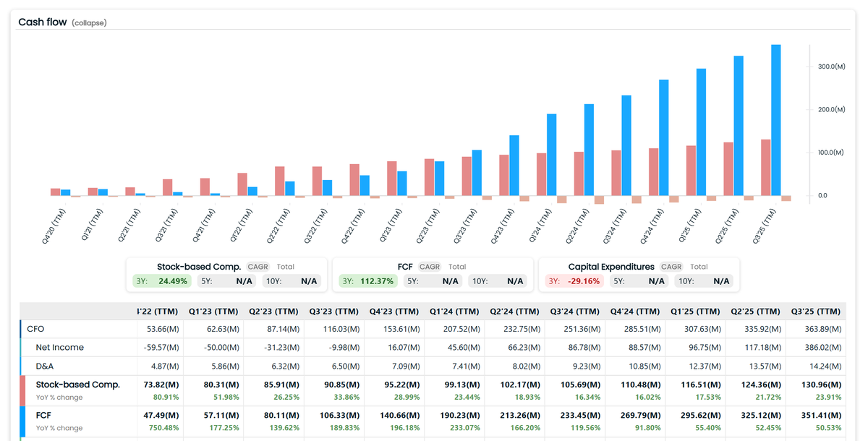Click the blue FCF bar for Q4'24 (TTM)
Screen dimensions: 868x441
coord(664,138)
